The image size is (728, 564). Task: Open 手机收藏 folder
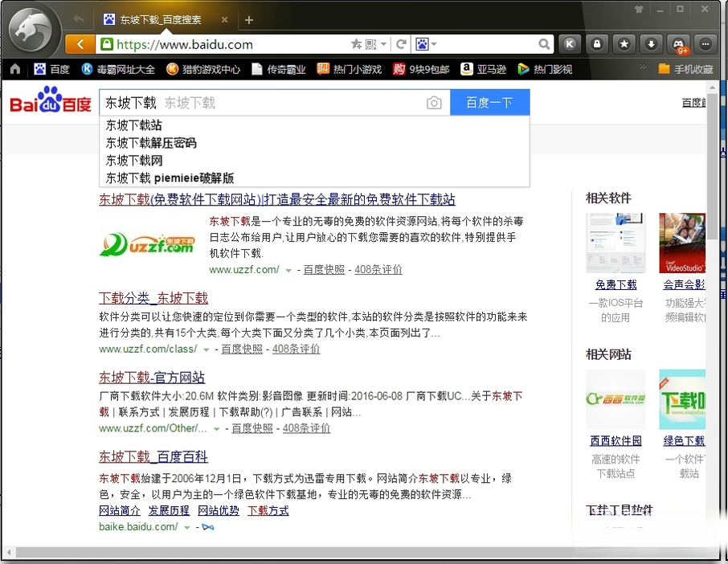pos(685,69)
